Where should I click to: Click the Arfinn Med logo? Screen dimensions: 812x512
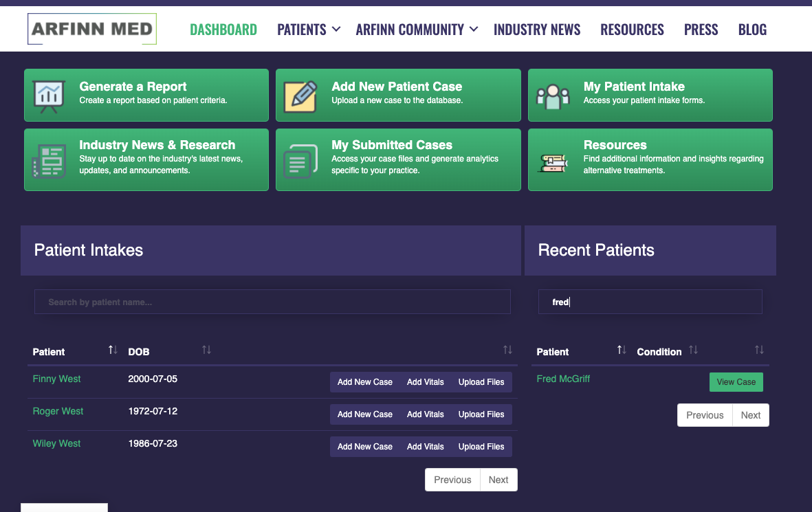92,30
